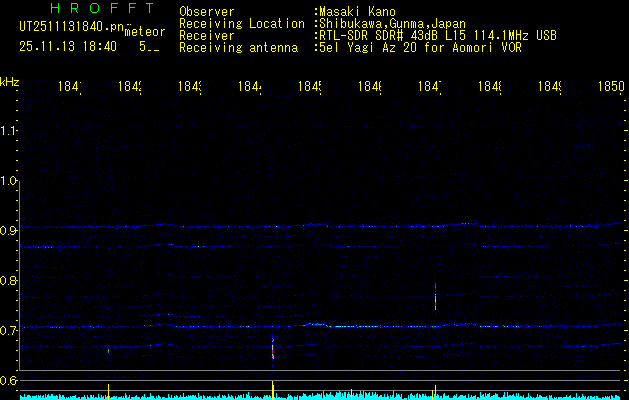Click the red meteor echo streak

(273, 351)
